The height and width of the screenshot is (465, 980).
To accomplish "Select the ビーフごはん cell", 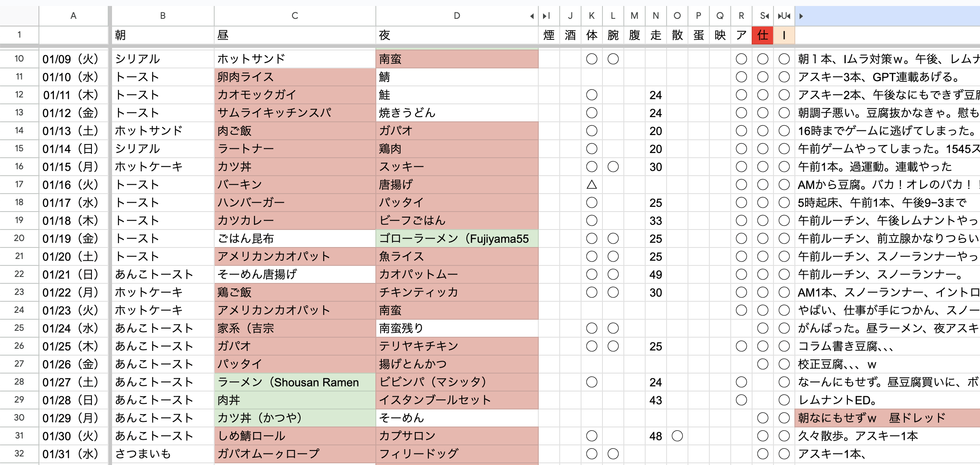I will point(457,220).
